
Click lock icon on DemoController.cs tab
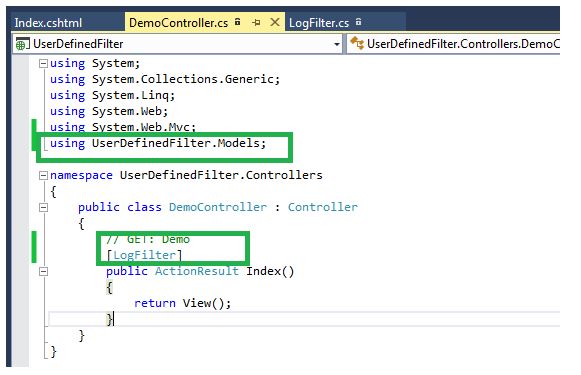tap(238, 21)
